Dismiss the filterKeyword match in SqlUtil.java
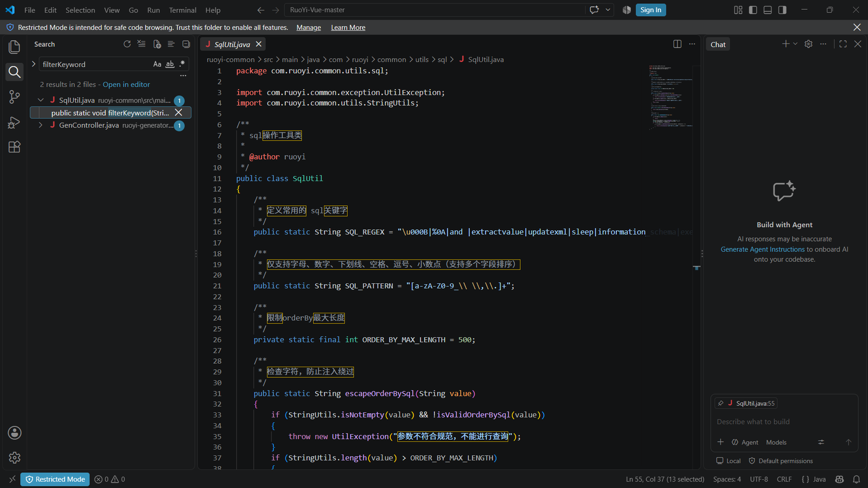Viewport: 868px width, 488px height. coord(178,112)
